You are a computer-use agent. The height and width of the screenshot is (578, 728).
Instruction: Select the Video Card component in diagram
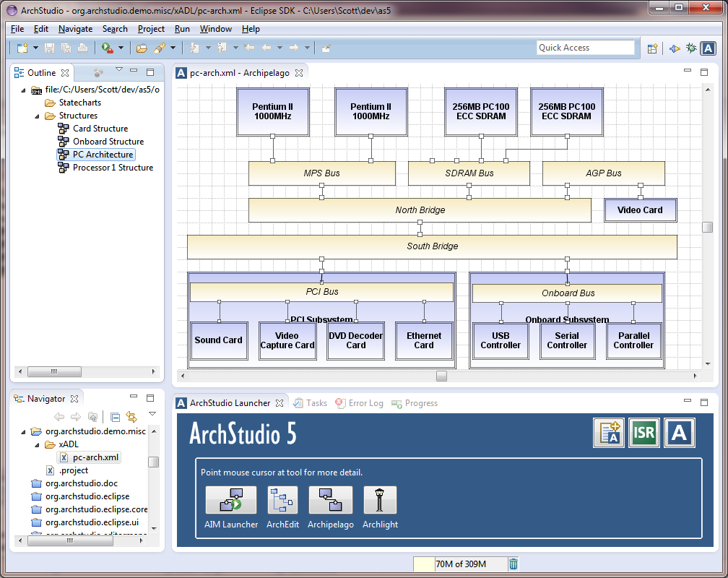coord(640,210)
